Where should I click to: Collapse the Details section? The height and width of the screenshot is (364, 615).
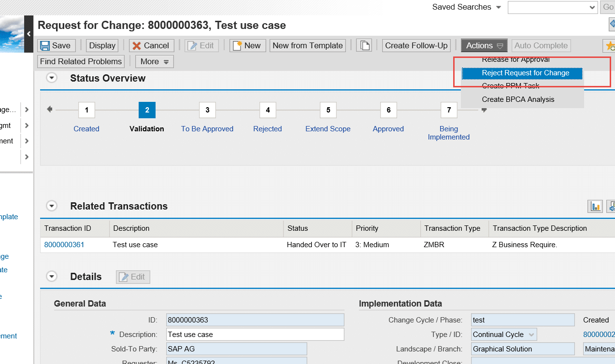click(x=52, y=277)
